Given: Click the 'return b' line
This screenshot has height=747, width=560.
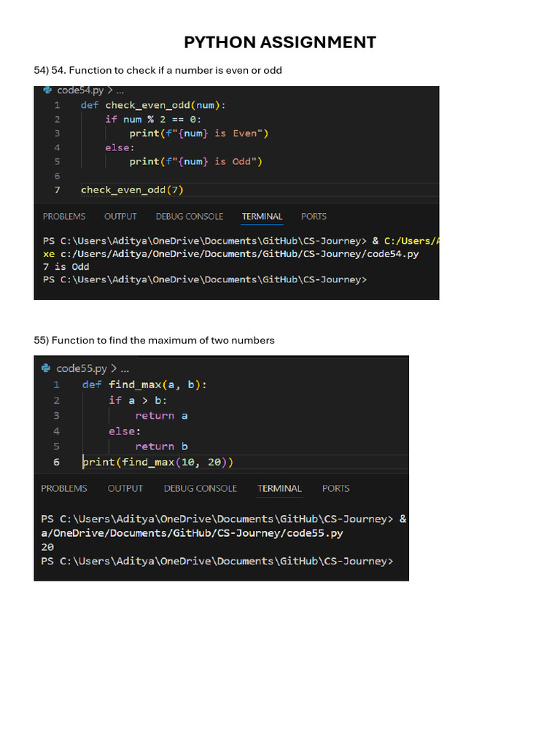Looking at the screenshot, I should [x=161, y=446].
